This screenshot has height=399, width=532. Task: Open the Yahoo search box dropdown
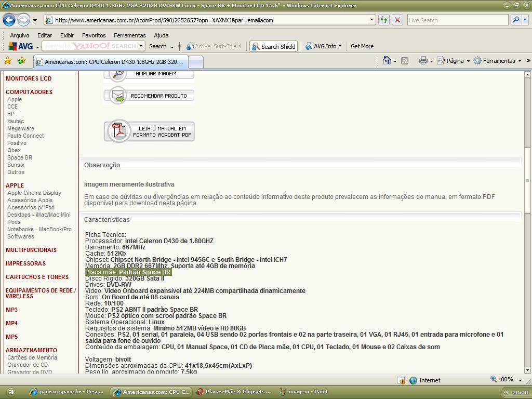click(141, 46)
